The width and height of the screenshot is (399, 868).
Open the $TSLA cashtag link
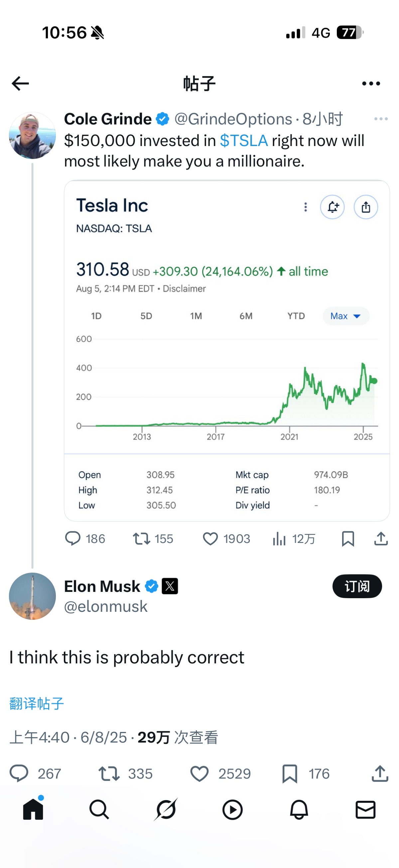(x=244, y=140)
